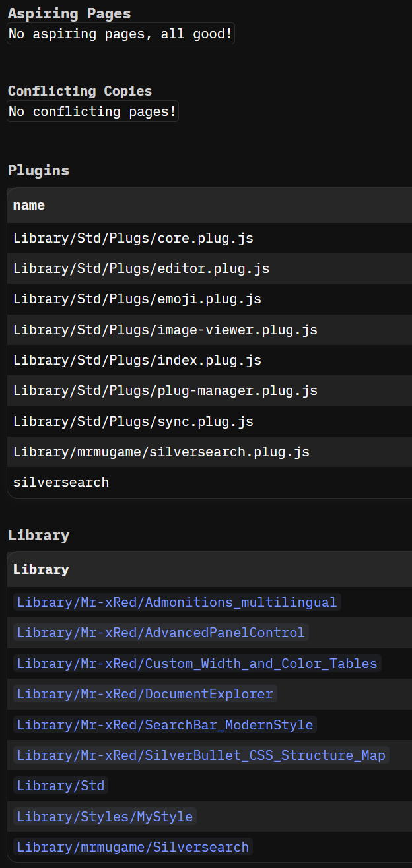Open Library/Styles/MyStyle link
Screen dimensions: 412x868
pyautogui.click(x=105, y=817)
